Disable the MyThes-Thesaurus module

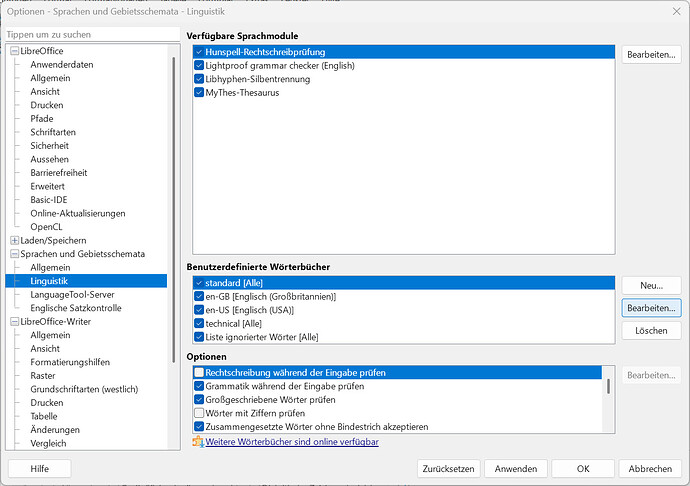pyautogui.click(x=199, y=92)
